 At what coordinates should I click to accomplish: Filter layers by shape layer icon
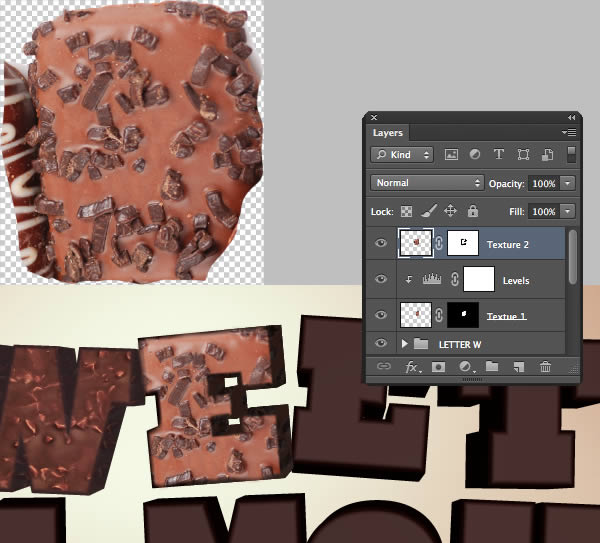coord(523,155)
